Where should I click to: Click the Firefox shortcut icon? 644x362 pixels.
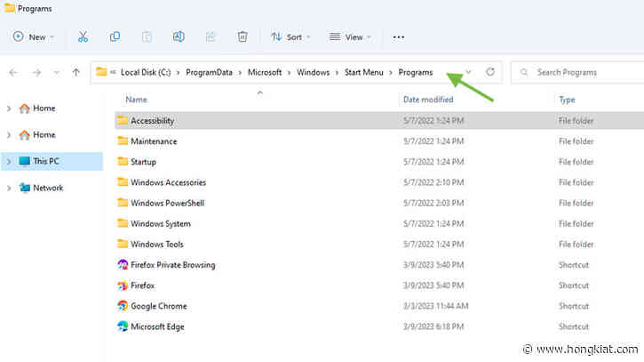pos(123,286)
